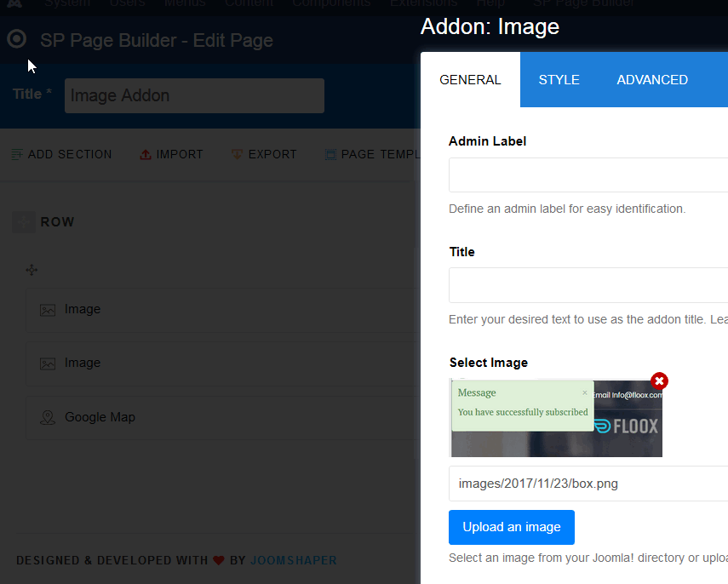
Task: Click the red Import upload icon
Action: point(145,154)
